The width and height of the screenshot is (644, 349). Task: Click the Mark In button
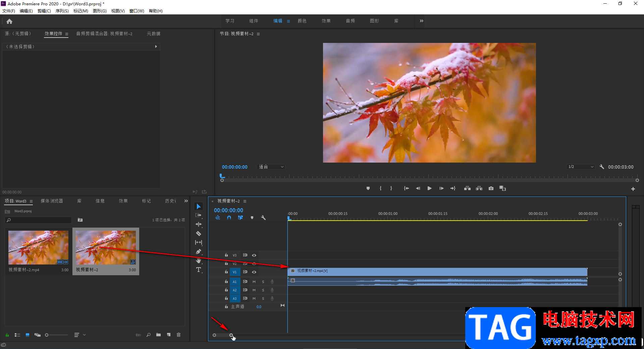pyautogui.click(x=380, y=188)
